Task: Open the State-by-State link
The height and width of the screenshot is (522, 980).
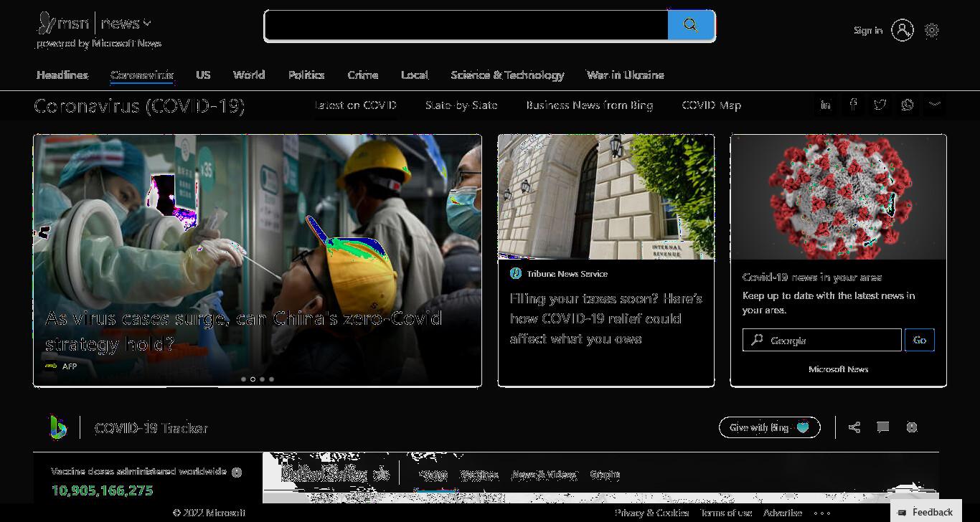Action: pos(461,105)
